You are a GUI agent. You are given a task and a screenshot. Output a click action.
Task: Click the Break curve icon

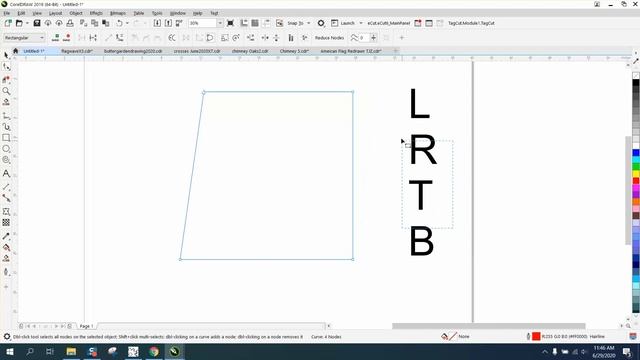click(93, 38)
